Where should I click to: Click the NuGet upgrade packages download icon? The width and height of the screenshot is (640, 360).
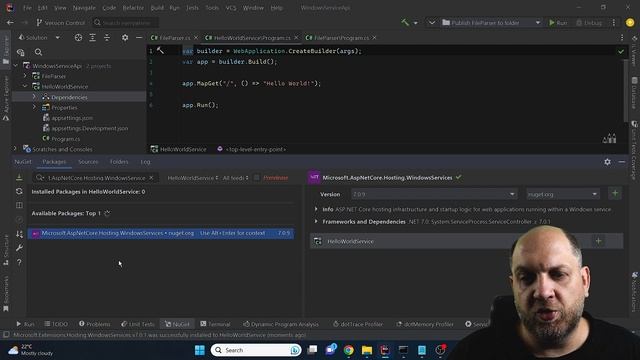pyautogui.click(x=19, y=177)
